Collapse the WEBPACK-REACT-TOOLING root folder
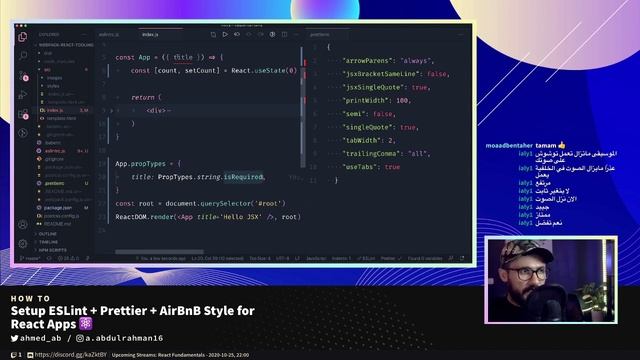Screen dimensions: 640x360 pyautogui.click(x=65, y=45)
